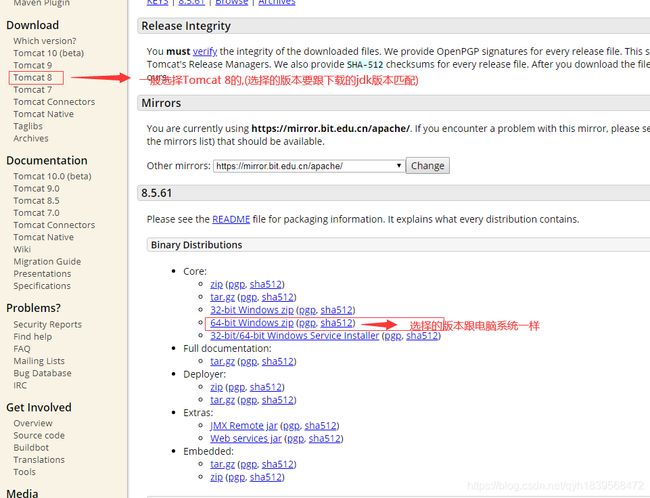Open the Taglibs download link
This screenshot has height=498, width=650.
point(28,126)
